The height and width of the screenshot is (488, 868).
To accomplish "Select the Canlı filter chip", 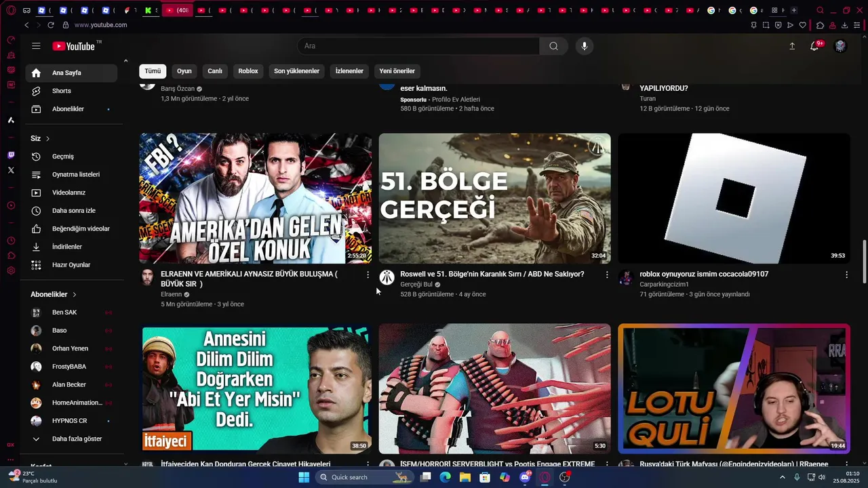I will [215, 71].
